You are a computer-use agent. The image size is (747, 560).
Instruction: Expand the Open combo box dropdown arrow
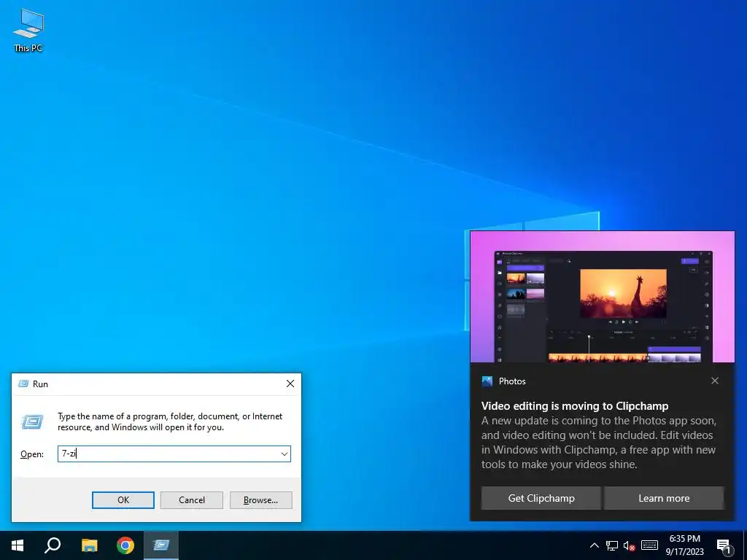click(285, 454)
